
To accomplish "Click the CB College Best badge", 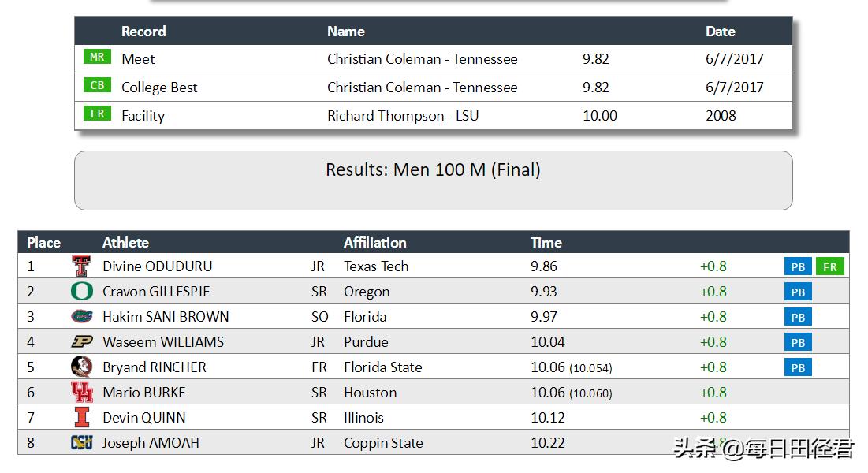I will click(97, 86).
